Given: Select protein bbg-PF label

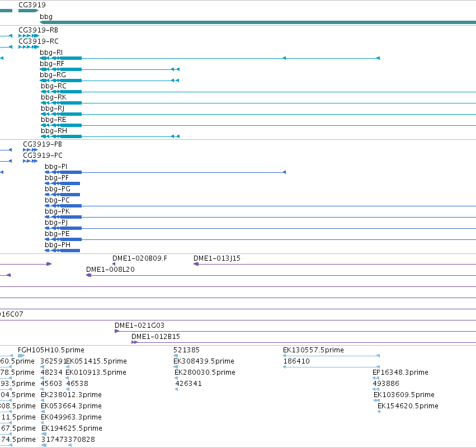Looking at the screenshot, I should (56, 178).
